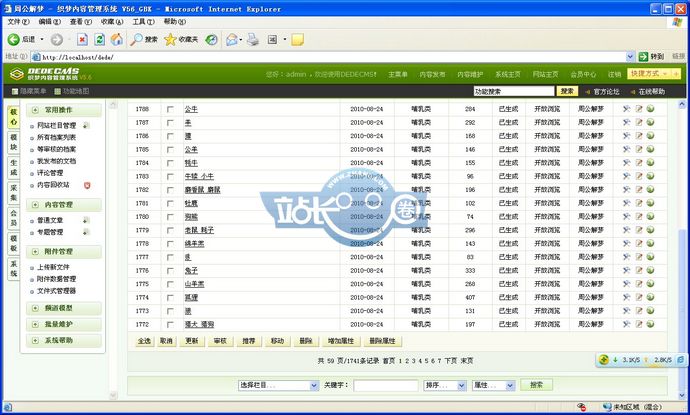Open the 属性 dropdown
Viewport: 690px width, 415px height.
coord(493,386)
